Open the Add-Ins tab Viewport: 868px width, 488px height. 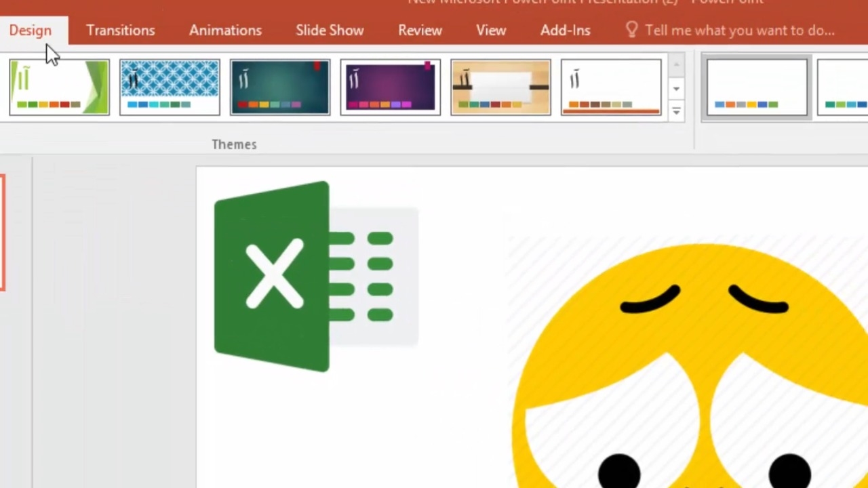point(565,30)
